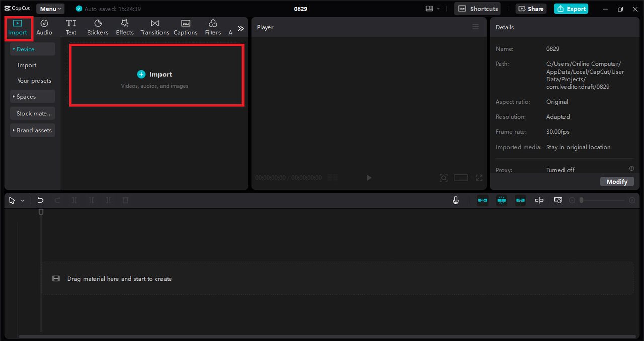Click the 30.00fps frame rate value
This screenshot has height=341, width=644.
pyautogui.click(x=558, y=132)
